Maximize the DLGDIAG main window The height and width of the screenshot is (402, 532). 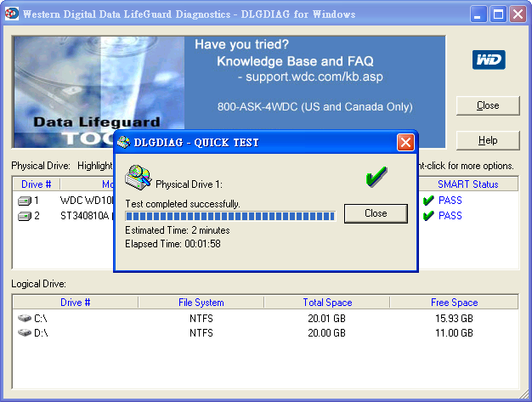coord(498,14)
